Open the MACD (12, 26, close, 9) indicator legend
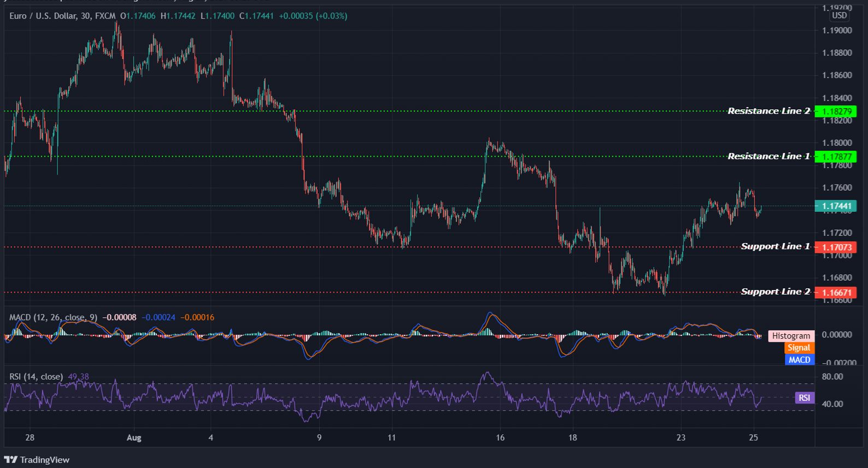Image resolution: width=868 pixels, height=468 pixels. point(53,317)
